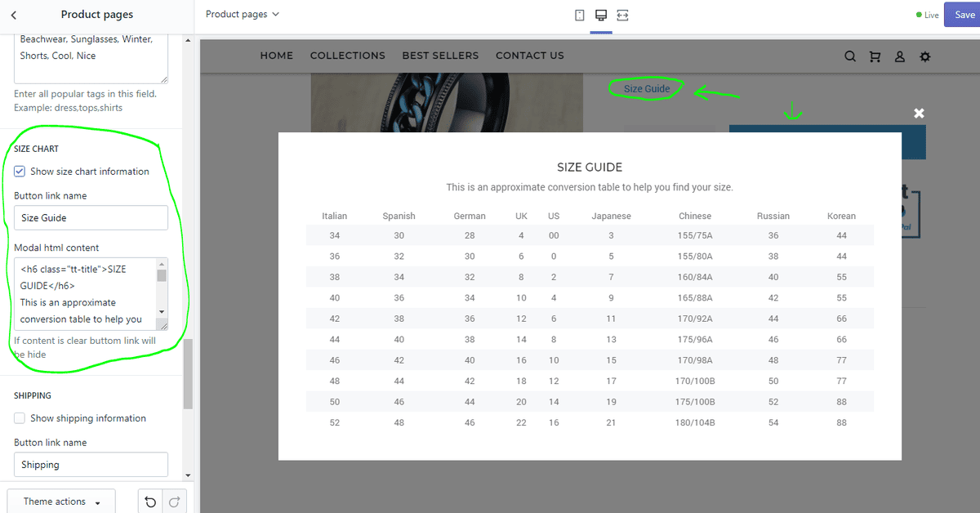Viewport: 980px width, 513px height.
Task: Select the Chinese column header
Action: 695,216
